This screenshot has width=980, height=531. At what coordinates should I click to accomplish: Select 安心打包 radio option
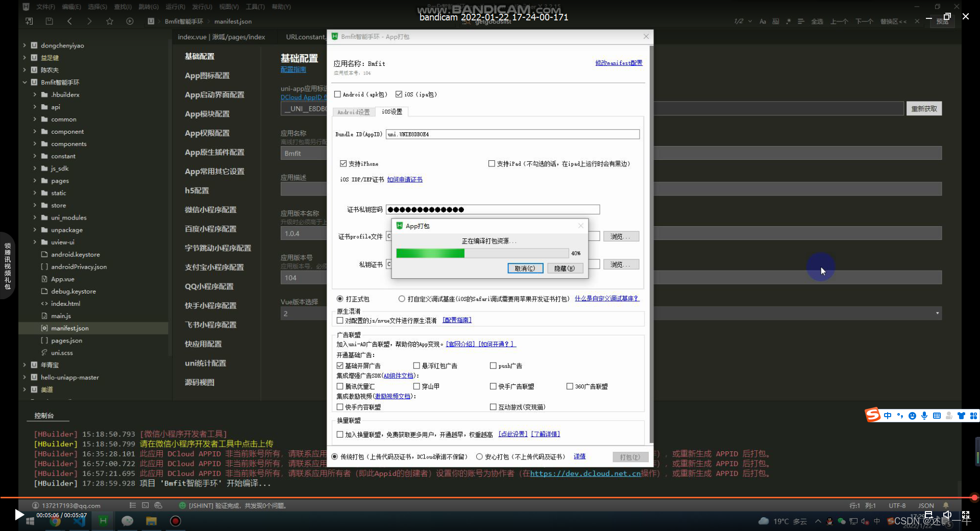click(479, 457)
